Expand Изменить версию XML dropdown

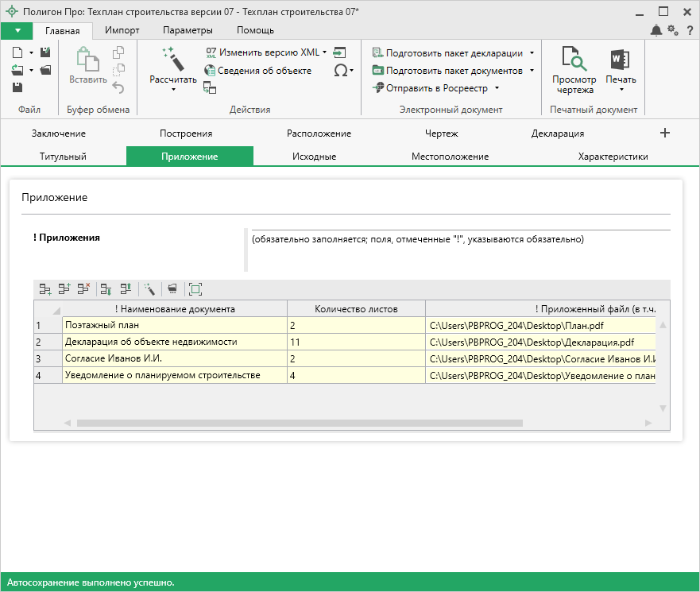point(325,52)
